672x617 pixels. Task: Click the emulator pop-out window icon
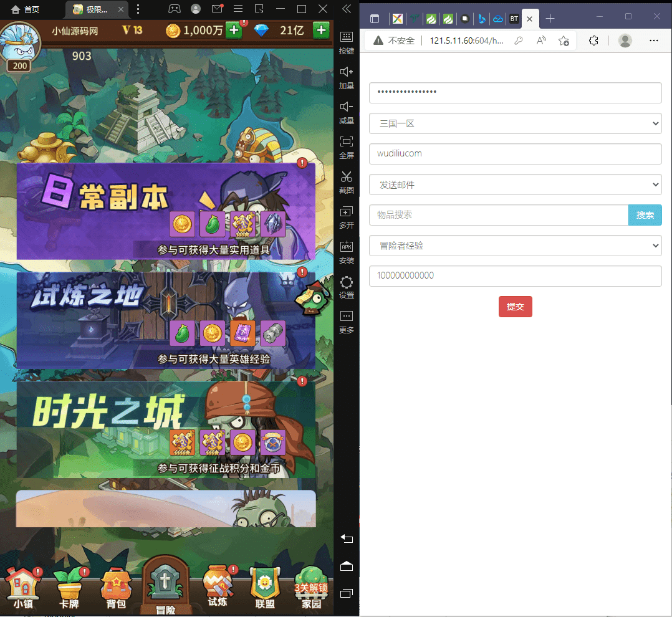pos(259,9)
